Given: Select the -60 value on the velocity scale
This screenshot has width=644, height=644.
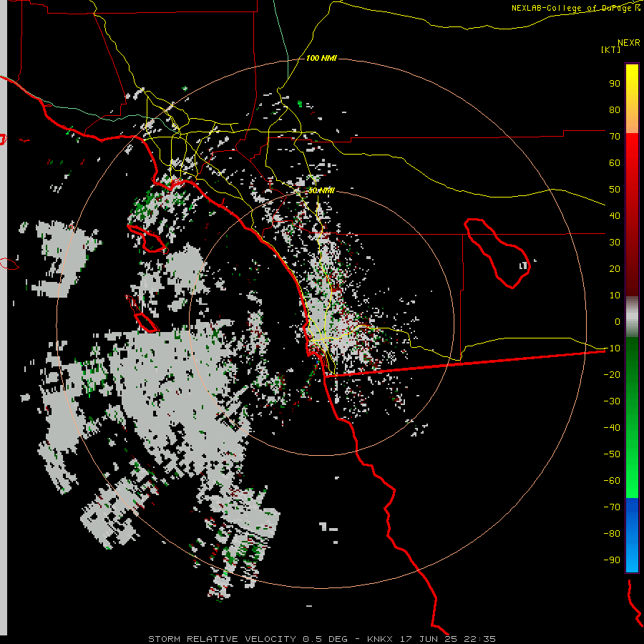Looking at the screenshot, I should 612,481.
